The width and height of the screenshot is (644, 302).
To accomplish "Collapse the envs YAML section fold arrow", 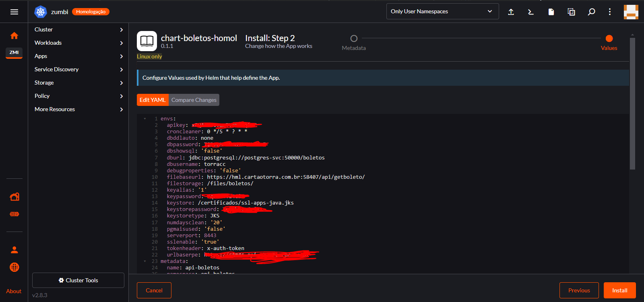I will (145, 119).
